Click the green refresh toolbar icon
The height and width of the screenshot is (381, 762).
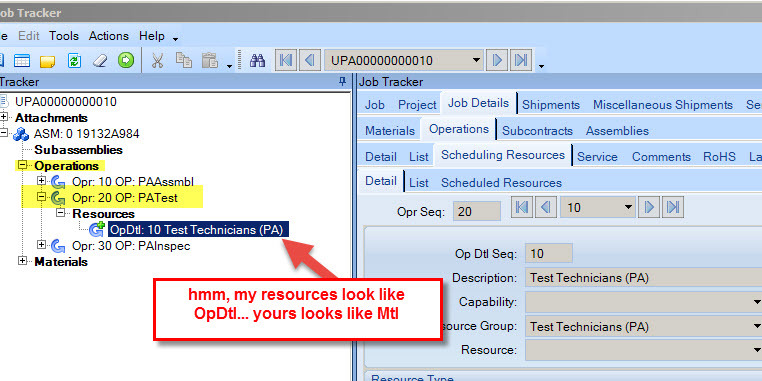[x=74, y=61]
